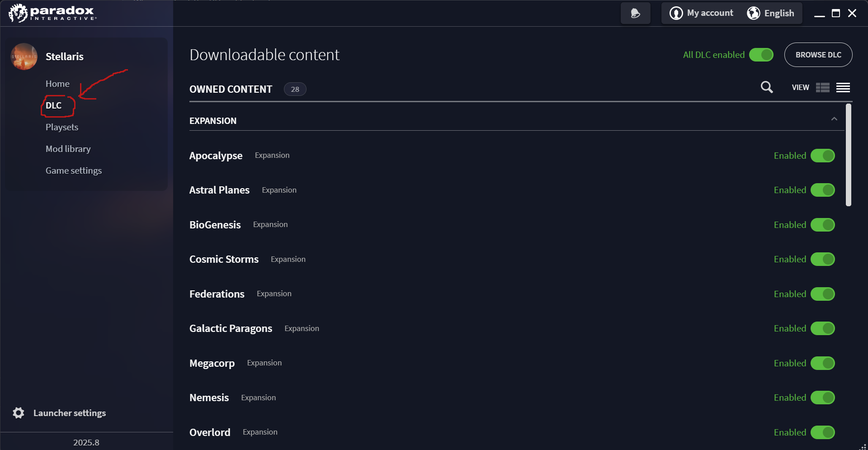The width and height of the screenshot is (868, 450).
Task: Click the Astral Planes name
Action: tap(219, 190)
